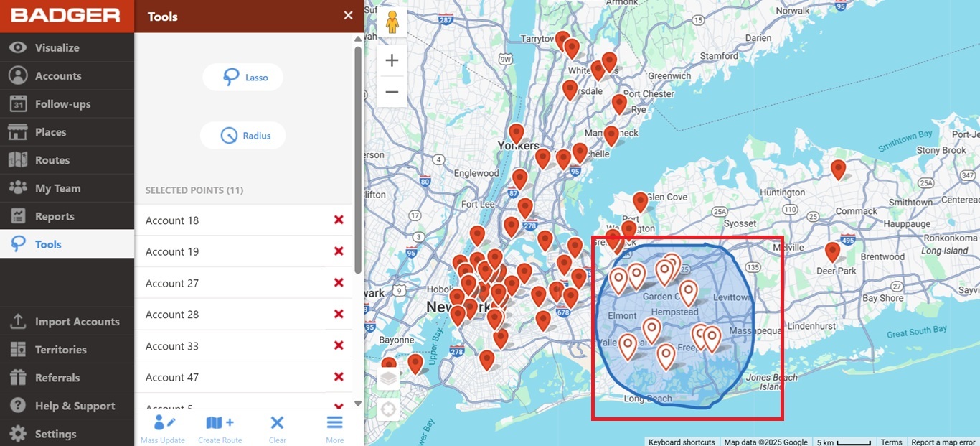
Task: Click Mass Update button
Action: pos(163,429)
